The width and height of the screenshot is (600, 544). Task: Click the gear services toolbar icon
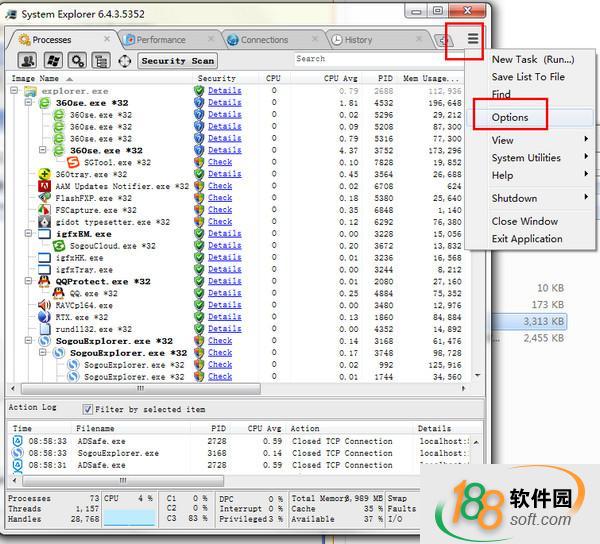(x=77, y=61)
